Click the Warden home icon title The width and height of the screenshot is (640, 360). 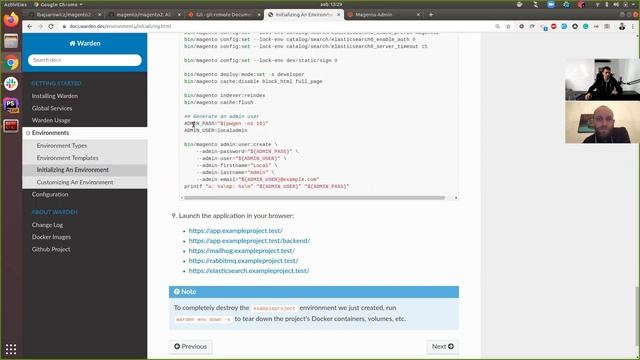pos(84,43)
